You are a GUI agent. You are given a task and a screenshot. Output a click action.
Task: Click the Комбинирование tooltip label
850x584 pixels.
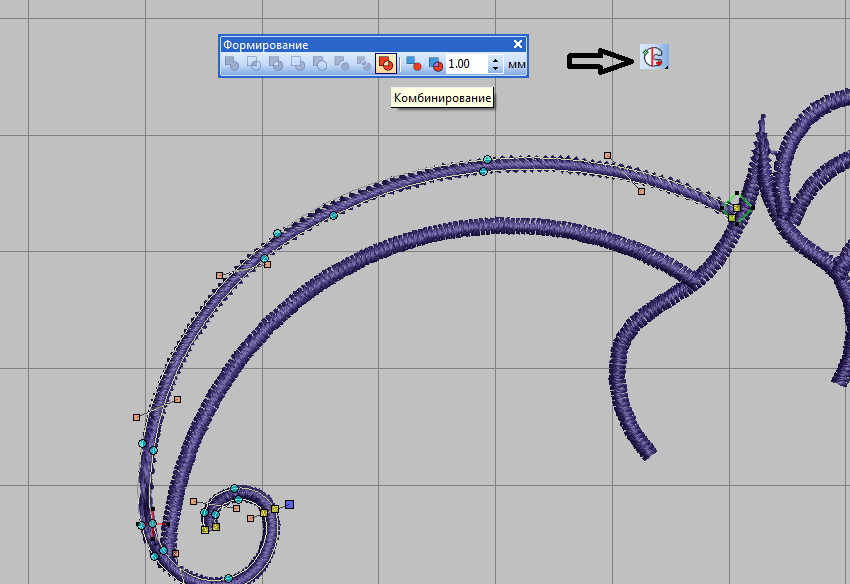442,97
